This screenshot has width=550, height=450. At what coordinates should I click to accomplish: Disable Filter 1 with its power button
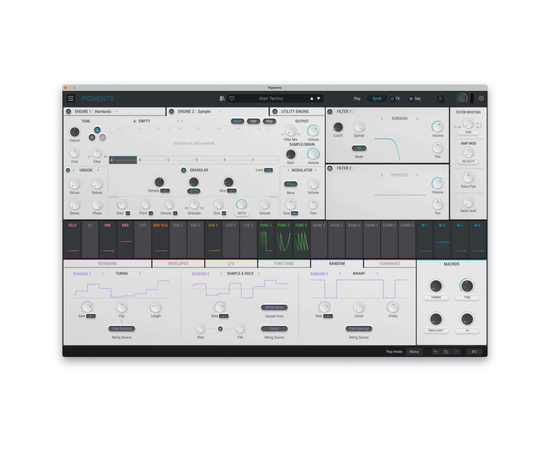(330, 112)
